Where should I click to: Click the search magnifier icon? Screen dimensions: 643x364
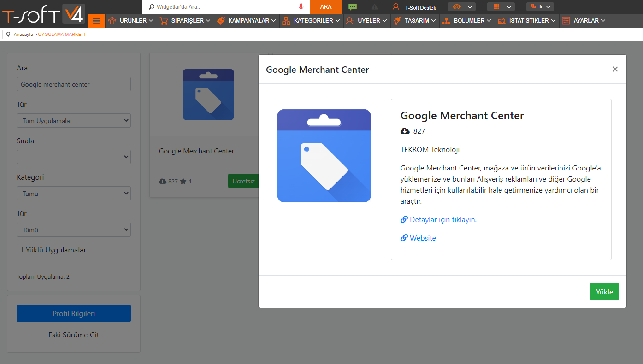click(152, 7)
